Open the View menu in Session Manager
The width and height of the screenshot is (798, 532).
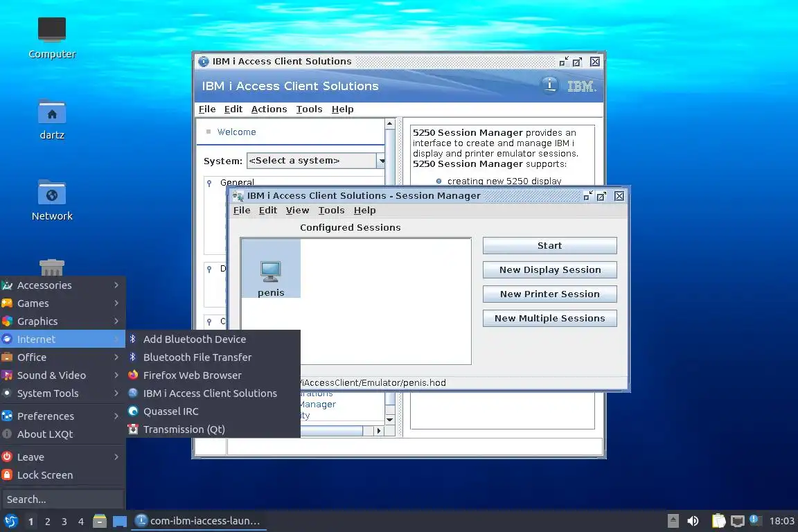pyautogui.click(x=297, y=211)
